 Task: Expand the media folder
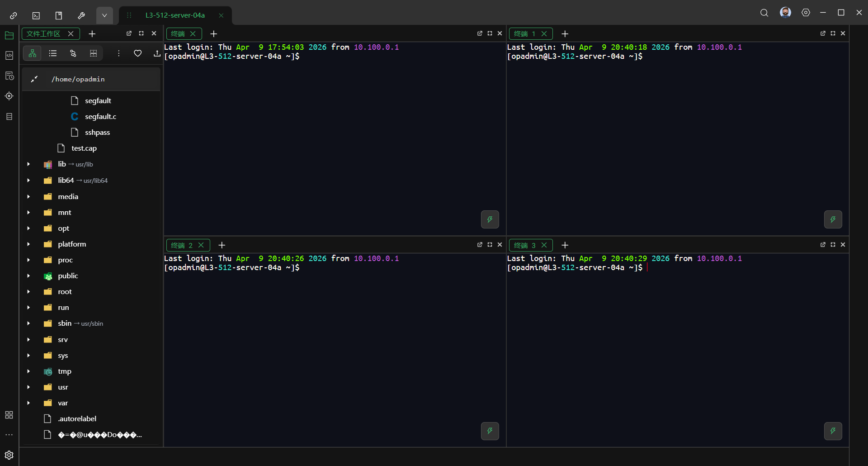pyautogui.click(x=28, y=196)
